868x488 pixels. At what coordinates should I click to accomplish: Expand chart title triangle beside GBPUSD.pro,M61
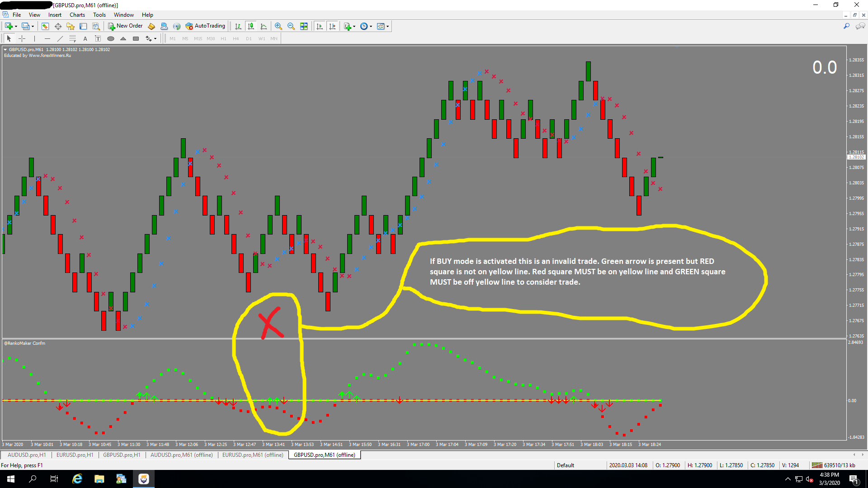[x=5, y=50]
